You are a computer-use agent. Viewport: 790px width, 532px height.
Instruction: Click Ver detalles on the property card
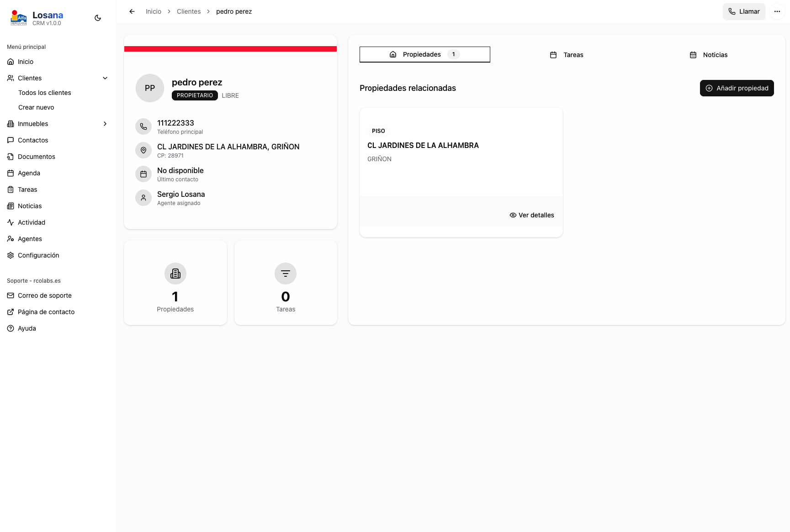531,215
